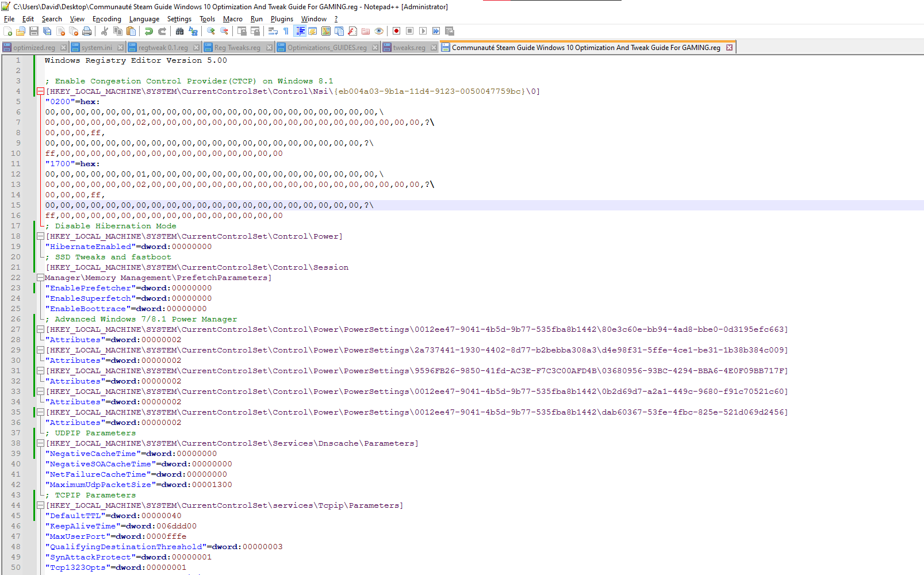Open the Replace dialog icon

(x=193, y=31)
